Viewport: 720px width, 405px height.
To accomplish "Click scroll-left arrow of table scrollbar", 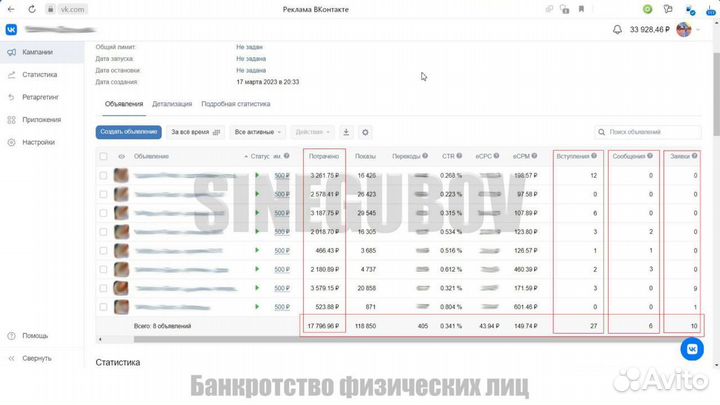I will click(100, 340).
